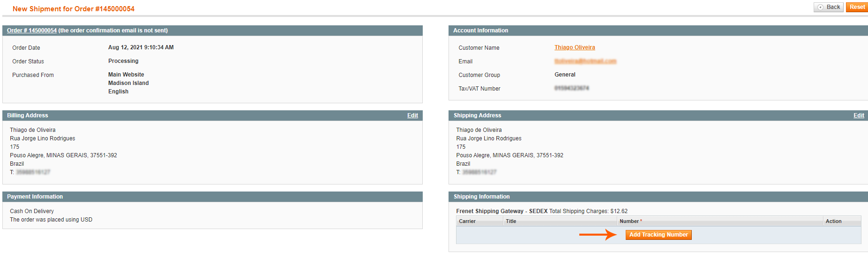This screenshot has height=253, width=868.
Task: Open the Order # 145000054 link
Action: [32, 31]
